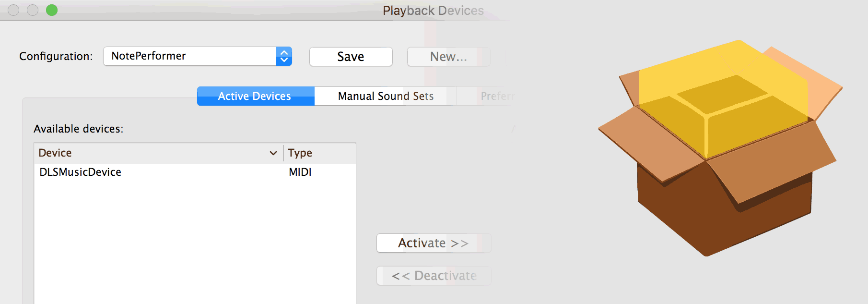Click the green zoom window button
Viewport: 868px width, 304px height.
point(52,10)
